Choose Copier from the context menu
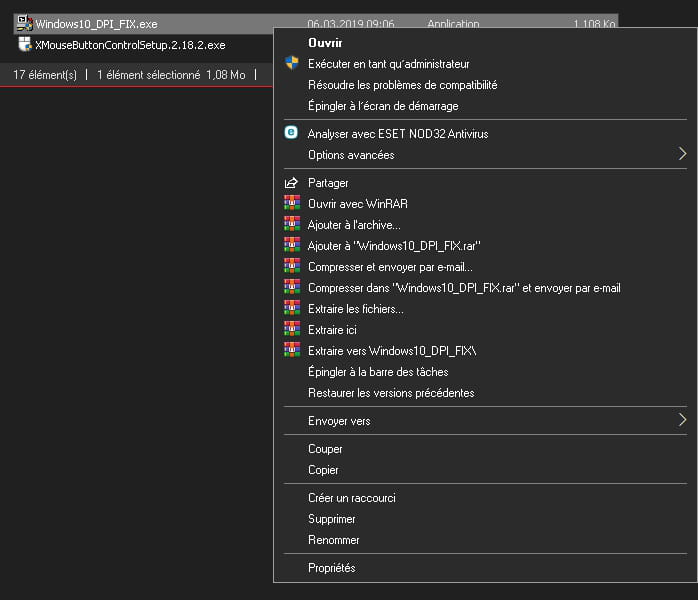The width and height of the screenshot is (698, 600). tap(485, 470)
